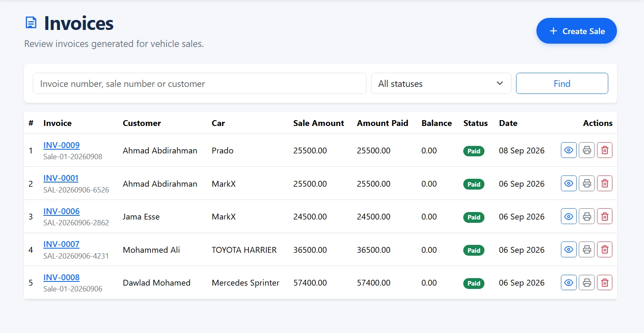The height and width of the screenshot is (333, 644).
Task: Print invoice INV-0006
Action: coord(587,216)
